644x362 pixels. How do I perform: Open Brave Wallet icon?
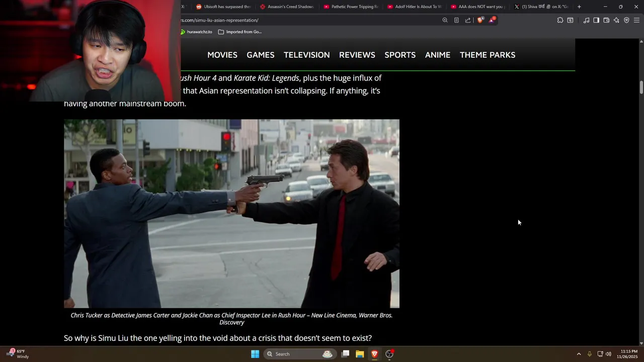click(606, 20)
